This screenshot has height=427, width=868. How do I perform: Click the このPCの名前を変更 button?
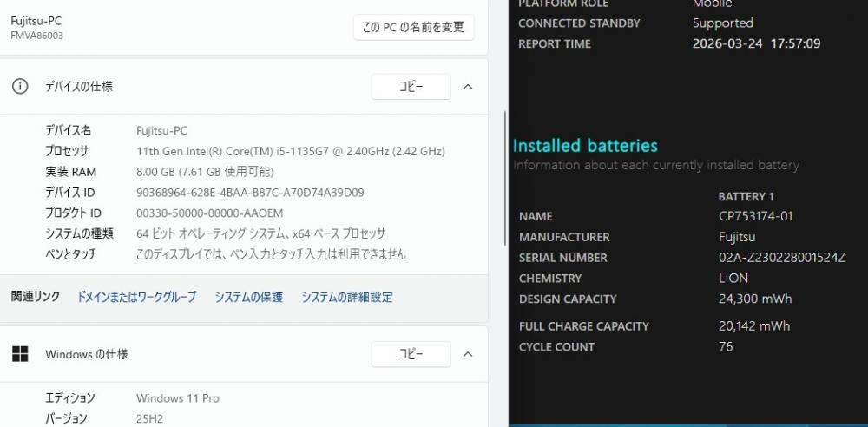click(413, 27)
